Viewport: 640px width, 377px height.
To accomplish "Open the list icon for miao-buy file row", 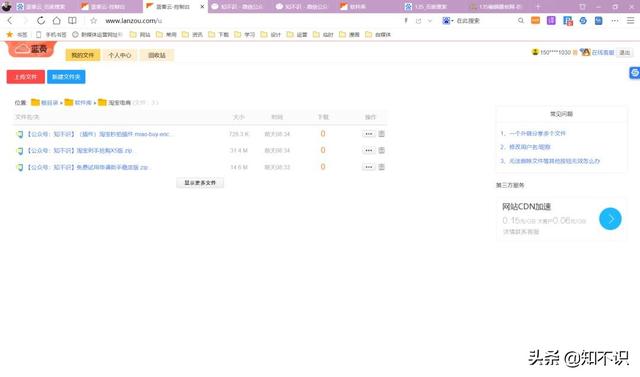I will 382,134.
